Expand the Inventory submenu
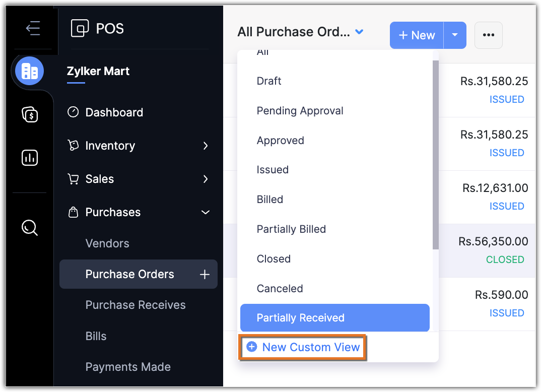 [x=206, y=146]
